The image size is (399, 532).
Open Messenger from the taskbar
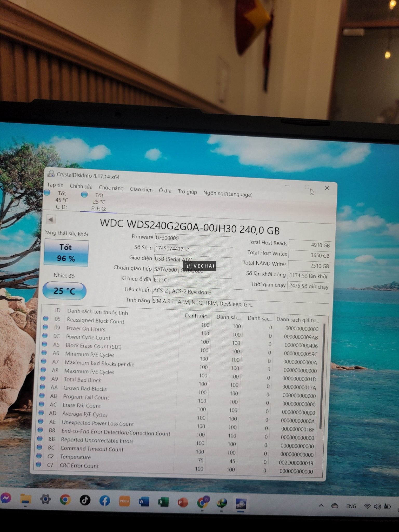coord(6,498)
